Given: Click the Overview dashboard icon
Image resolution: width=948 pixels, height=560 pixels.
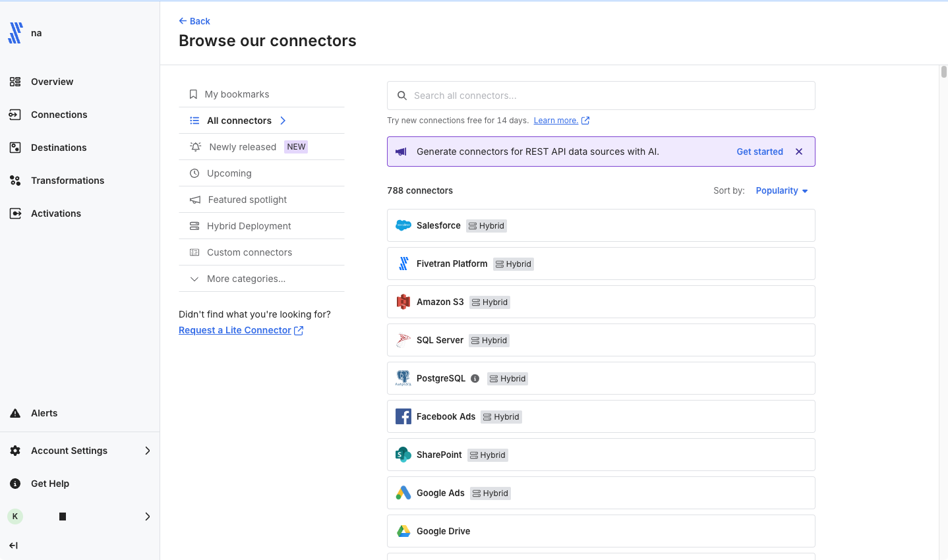Looking at the screenshot, I should coord(15,82).
